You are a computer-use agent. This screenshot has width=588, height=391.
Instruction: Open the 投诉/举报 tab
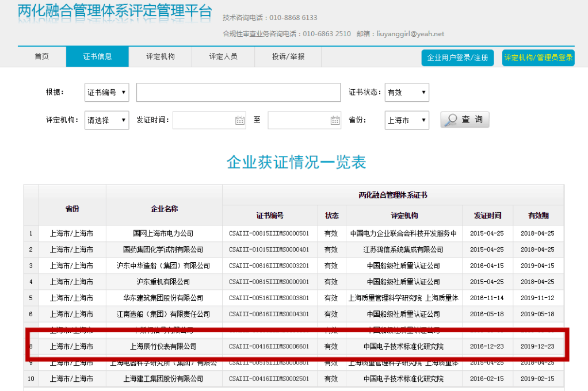tap(288, 57)
